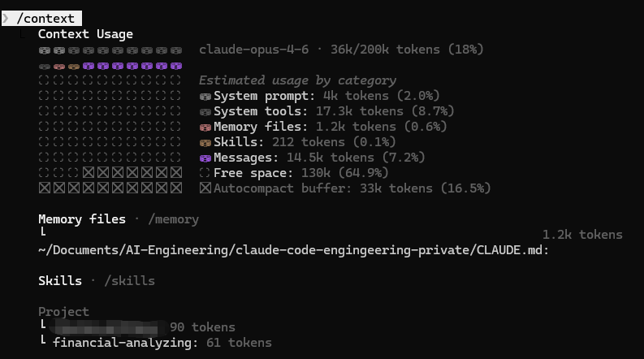Click the Context Usage heading
The image size is (644, 359).
[x=85, y=34]
